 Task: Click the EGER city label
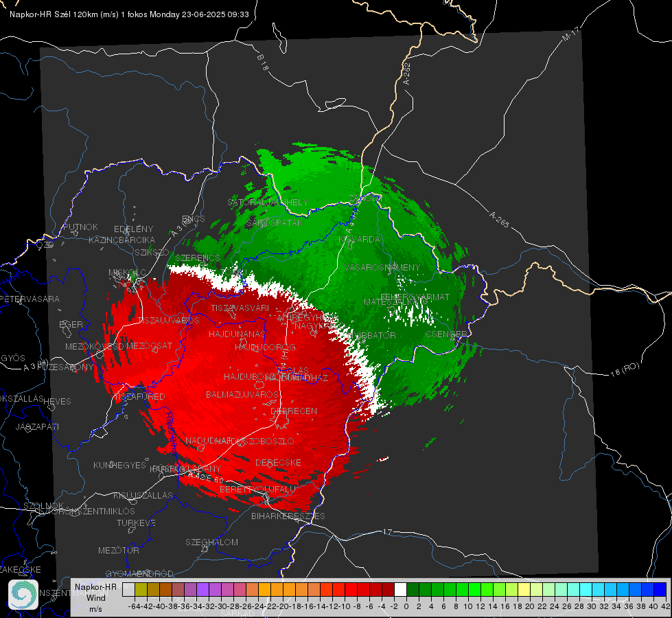[x=71, y=324]
